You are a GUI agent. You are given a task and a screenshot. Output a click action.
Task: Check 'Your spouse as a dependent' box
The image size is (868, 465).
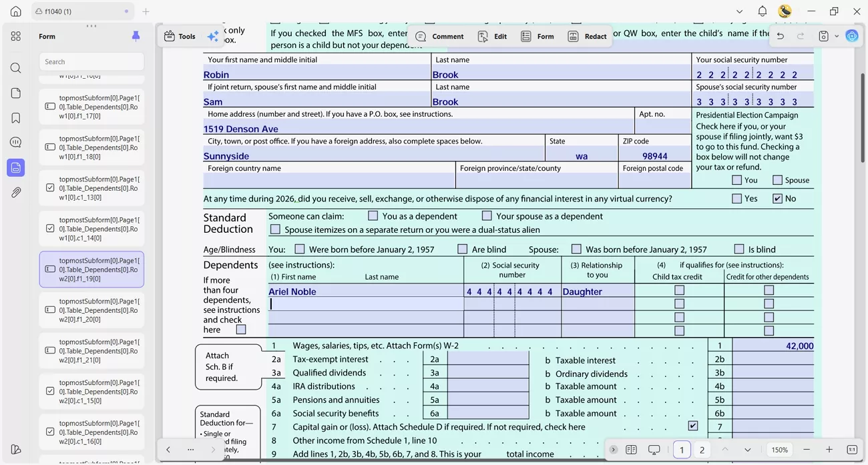pos(487,215)
